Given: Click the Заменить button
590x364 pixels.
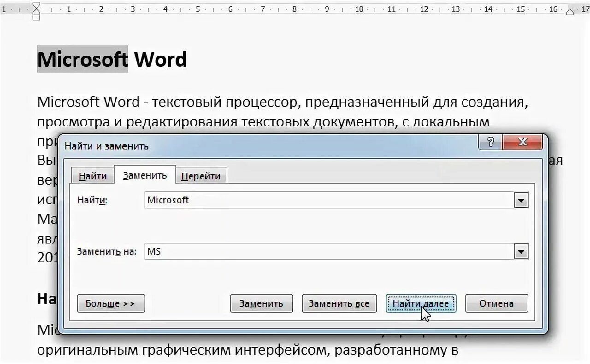Looking at the screenshot, I should click(261, 304).
